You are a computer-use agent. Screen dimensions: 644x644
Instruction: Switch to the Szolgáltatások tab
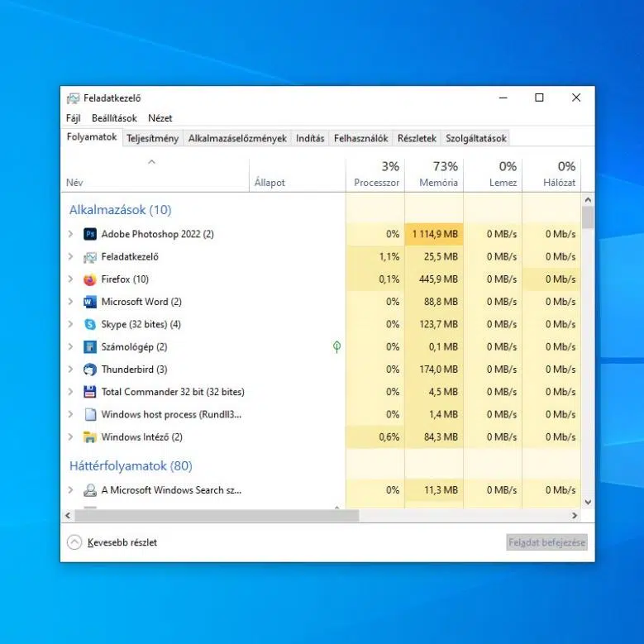[476, 138]
